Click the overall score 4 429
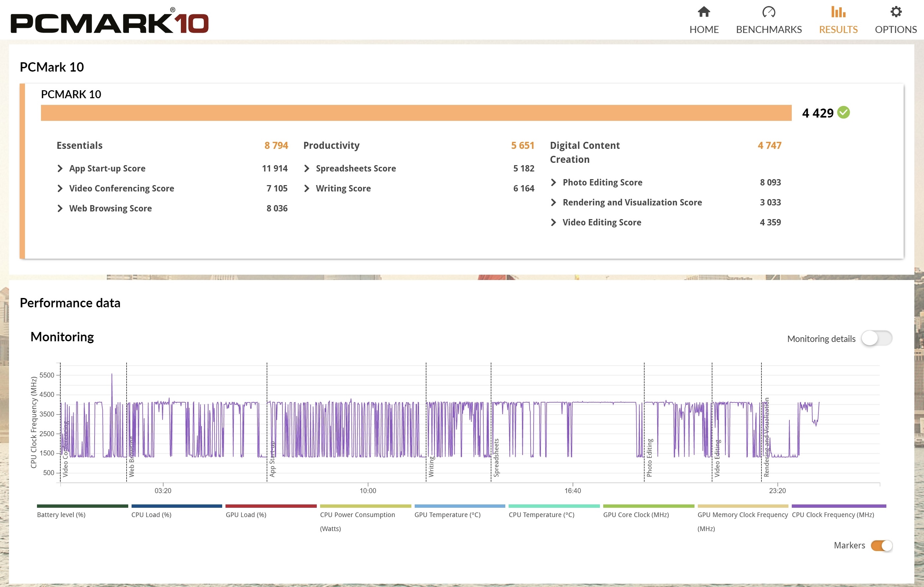The width and height of the screenshot is (924, 587). click(x=818, y=113)
